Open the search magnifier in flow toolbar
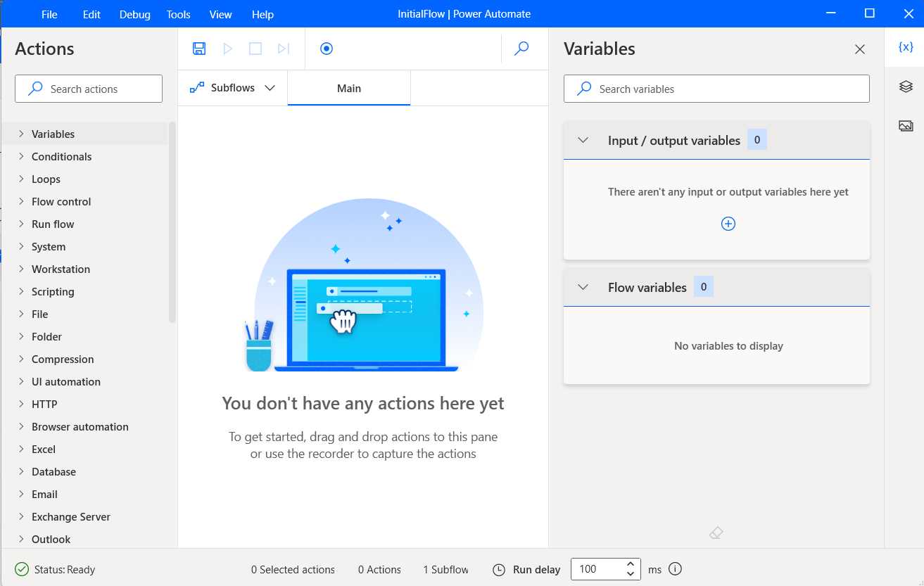This screenshot has height=586, width=924. (x=521, y=49)
